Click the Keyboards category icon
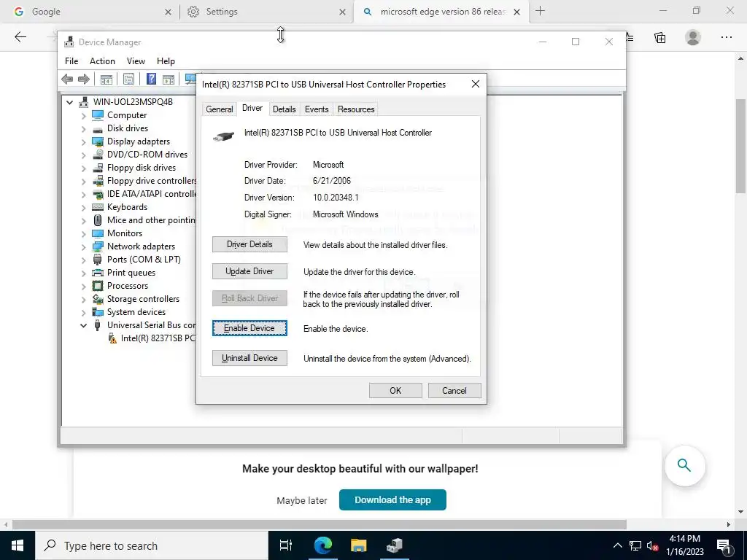 [98, 206]
